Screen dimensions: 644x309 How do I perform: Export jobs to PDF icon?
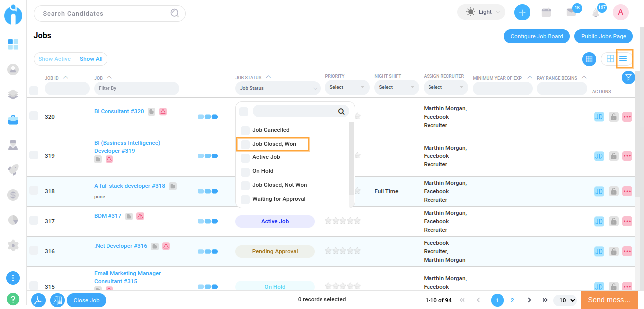pyautogui.click(x=39, y=300)
